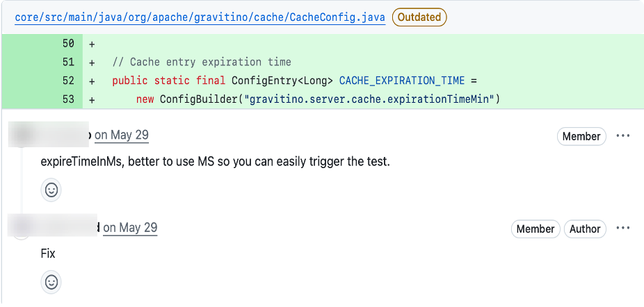Click the plus marker on line 52
644x307 pixels.
click(92, 81)
